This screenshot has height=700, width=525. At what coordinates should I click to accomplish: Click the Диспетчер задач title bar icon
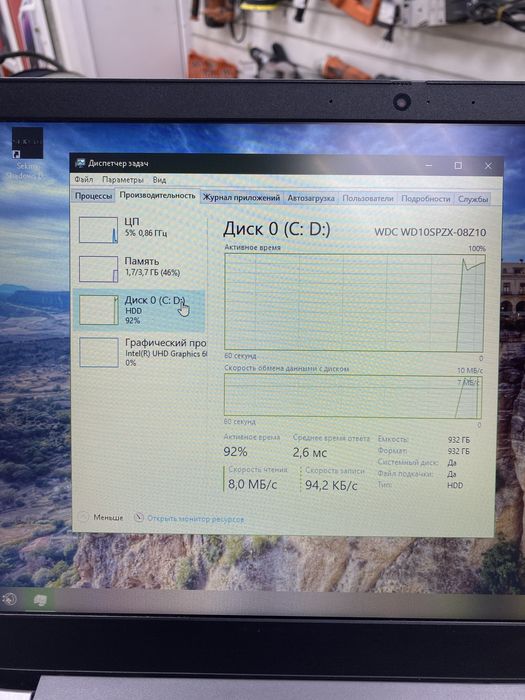(80, 163)
